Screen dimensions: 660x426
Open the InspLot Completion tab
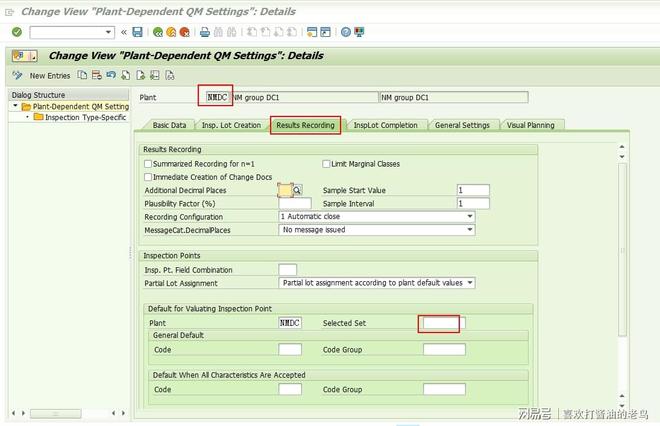pos(385,125)
